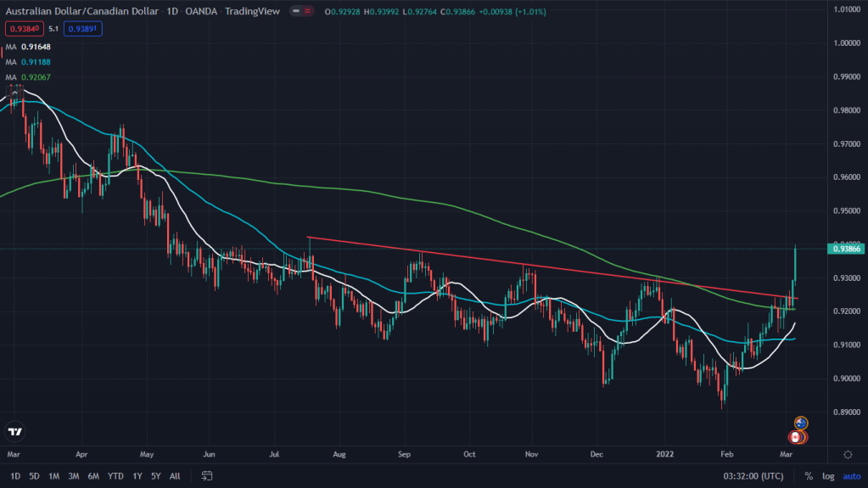Viewport: 868px width, 488px height.
Task: Select the 1D time range
Action: point(15,476)
